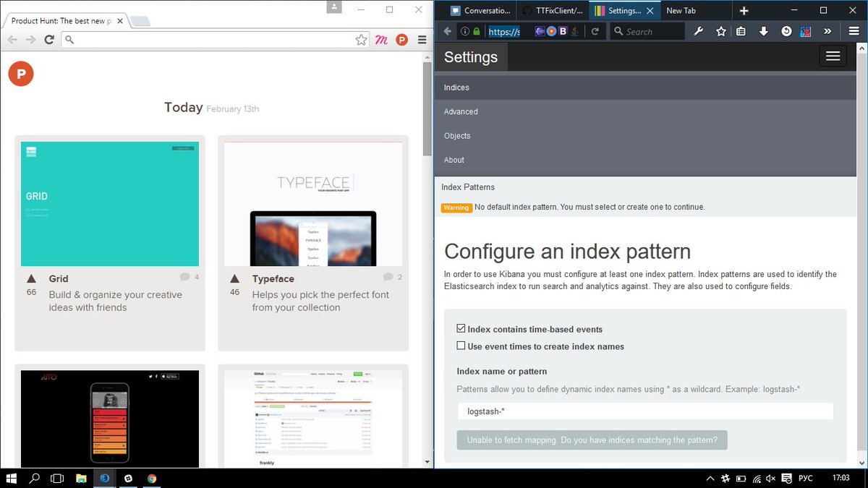Click Chrome back arrow button
Viewport: 868px width, 488px height.
click(12, 40)
